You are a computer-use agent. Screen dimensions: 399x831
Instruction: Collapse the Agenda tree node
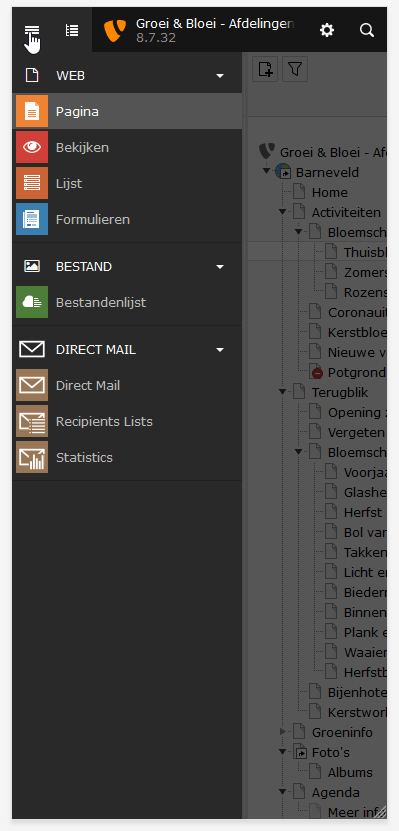click(x=282, y=792)
